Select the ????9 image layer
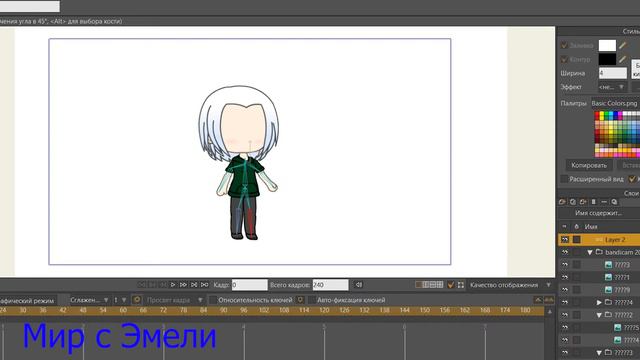 point(622,290)
